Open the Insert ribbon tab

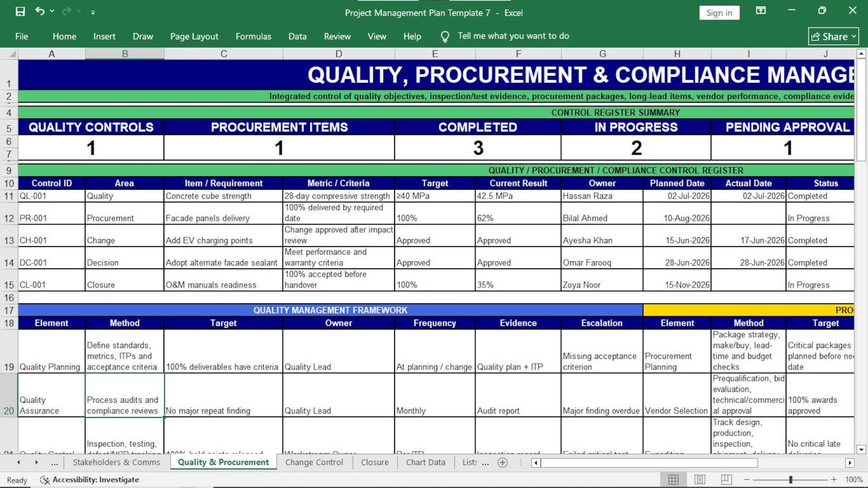104,36
